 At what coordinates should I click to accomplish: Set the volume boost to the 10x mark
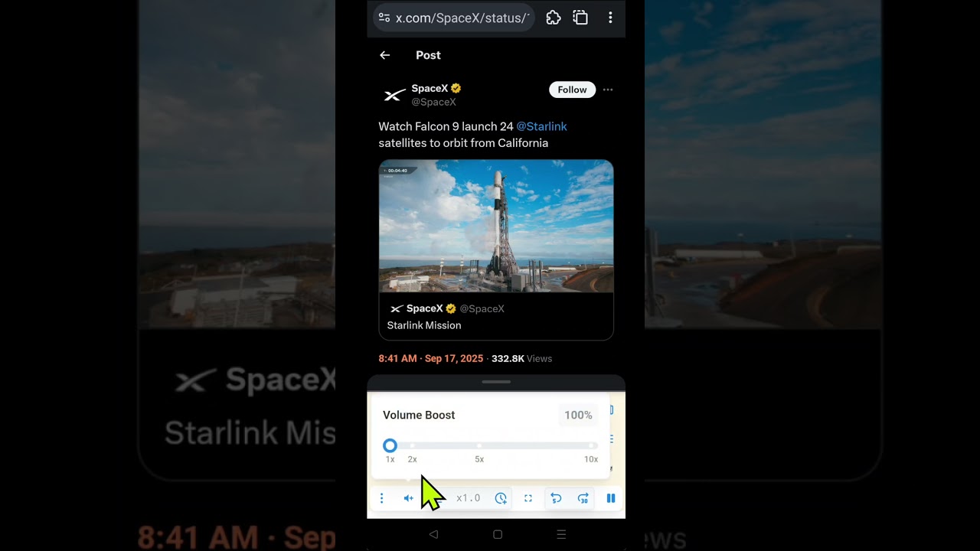pyautogui.click(x=591, y=445)
